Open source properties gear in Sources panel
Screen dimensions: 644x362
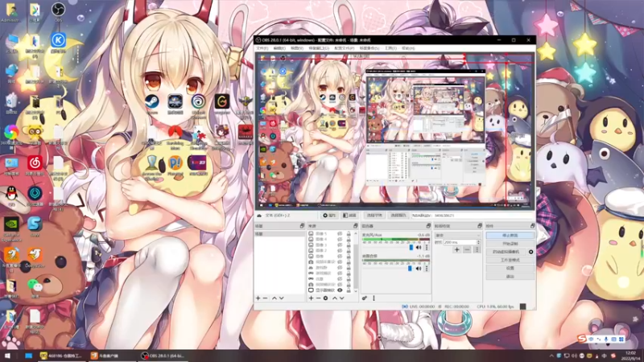coord(325,298)
